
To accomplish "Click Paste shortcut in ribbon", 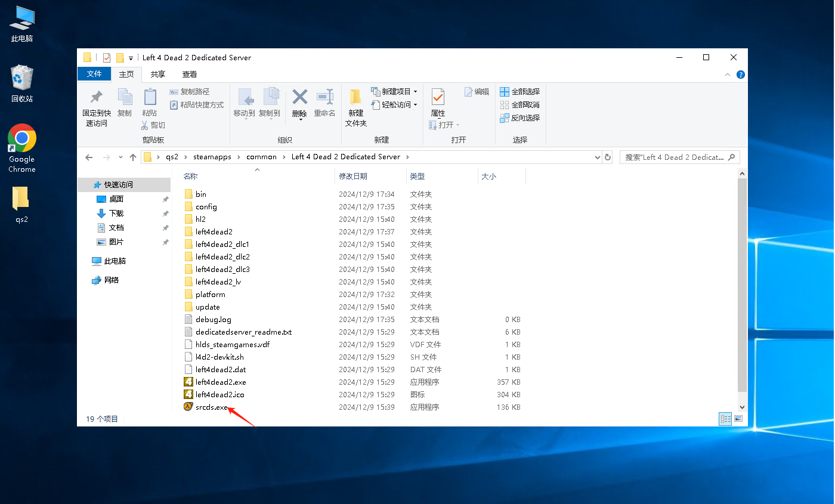I will [x=197, y=105].
